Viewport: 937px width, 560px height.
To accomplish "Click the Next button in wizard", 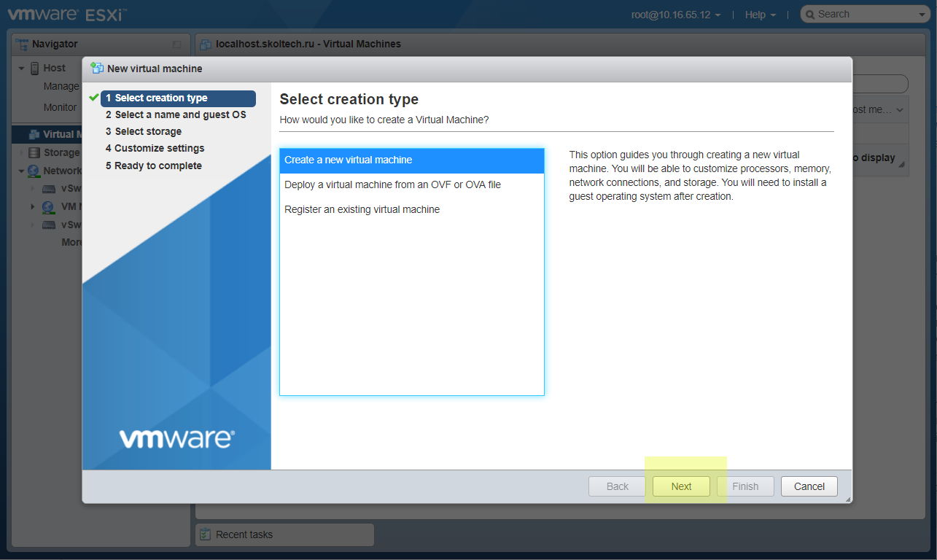I will click(681, 486).
